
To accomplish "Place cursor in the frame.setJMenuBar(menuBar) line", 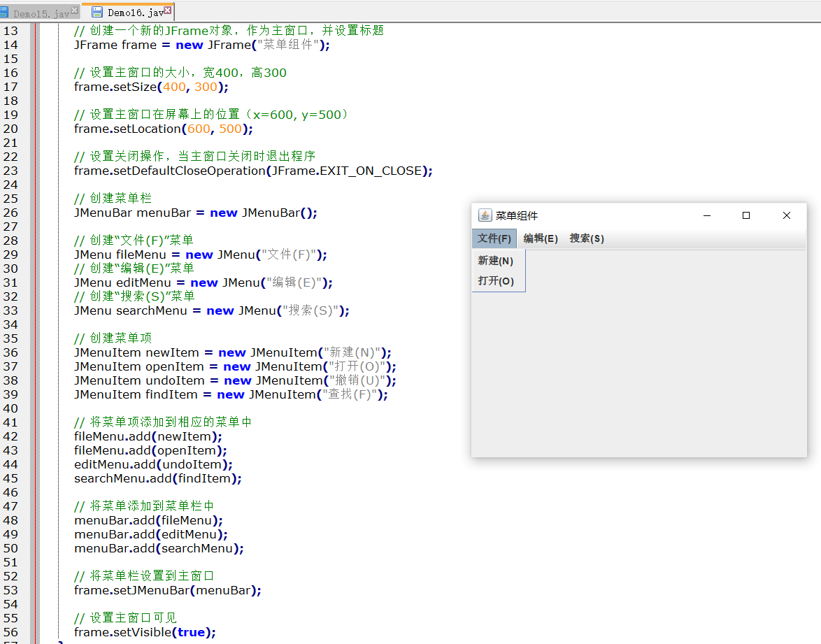I will 167,590.
